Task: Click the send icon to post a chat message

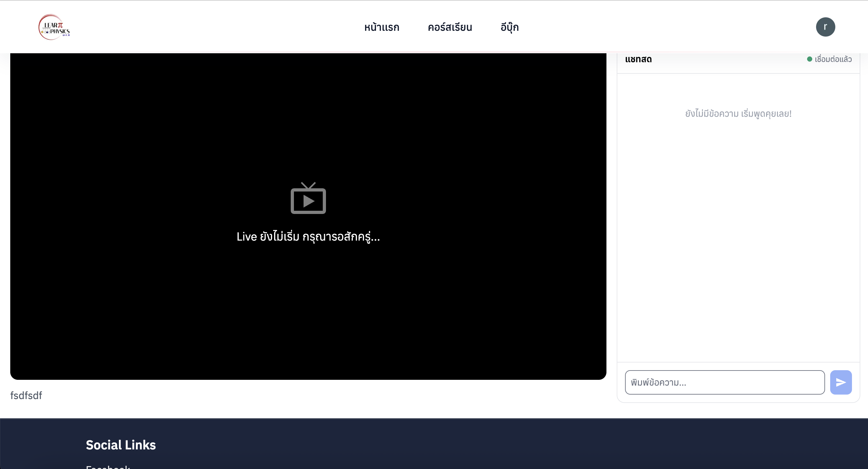Action: pyautogui.click(x=841, y=382)
